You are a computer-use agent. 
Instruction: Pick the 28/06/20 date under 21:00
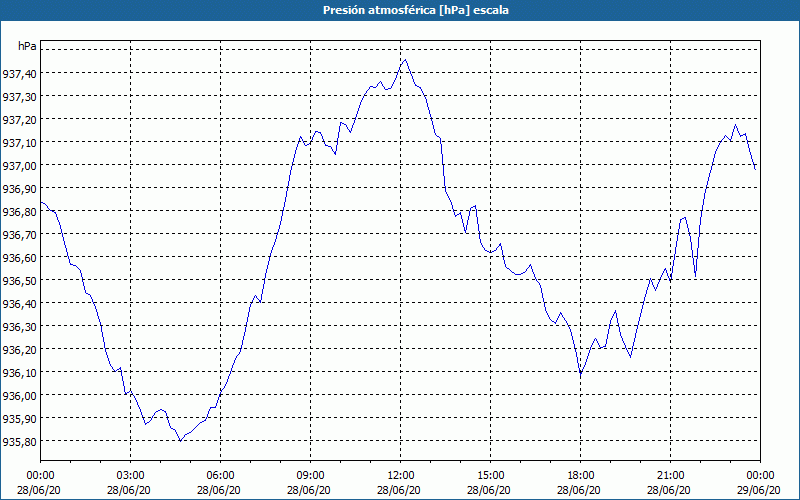pyautogui.click(x=670, y=490)
